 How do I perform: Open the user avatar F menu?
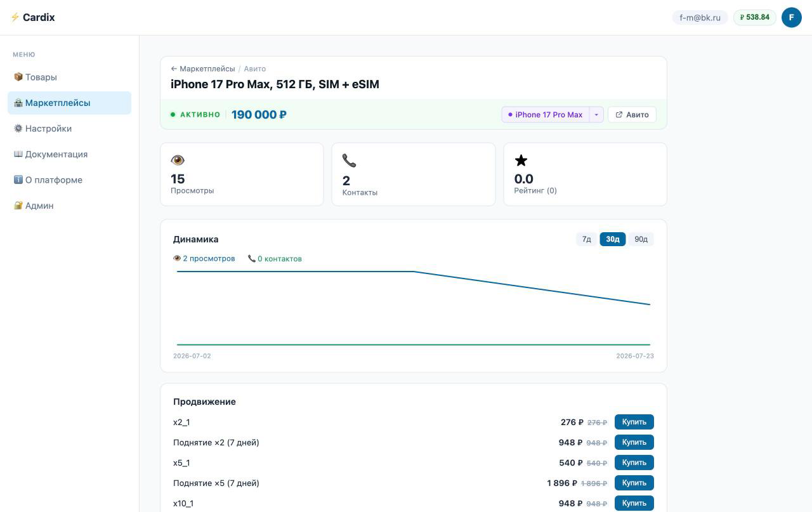(792, 17)
